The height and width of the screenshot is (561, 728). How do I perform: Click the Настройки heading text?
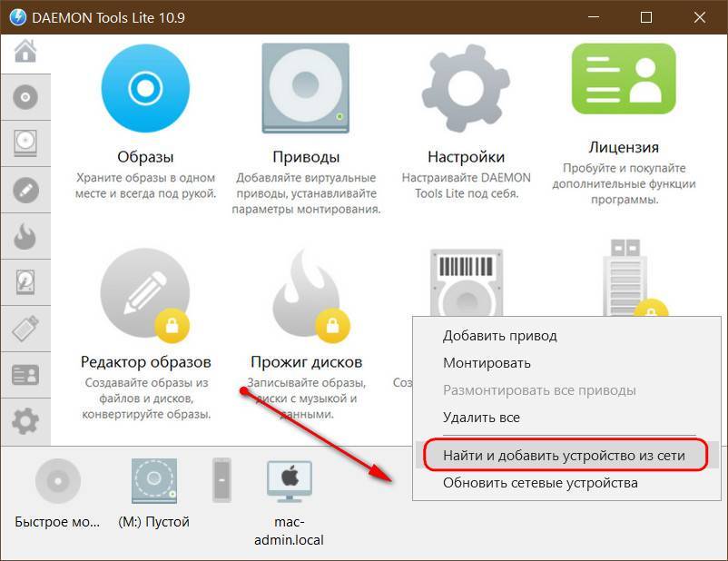pyautogui.click(x=467, y=157)
